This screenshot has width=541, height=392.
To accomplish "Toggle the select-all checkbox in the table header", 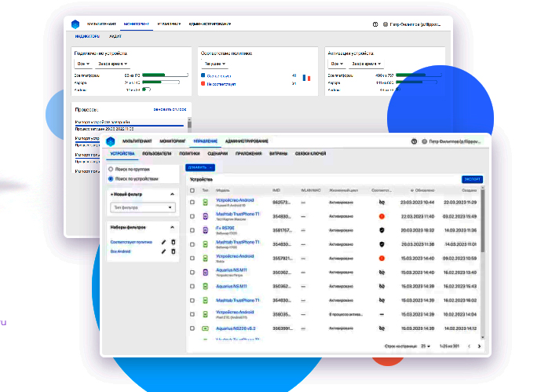I will point(192,190).
